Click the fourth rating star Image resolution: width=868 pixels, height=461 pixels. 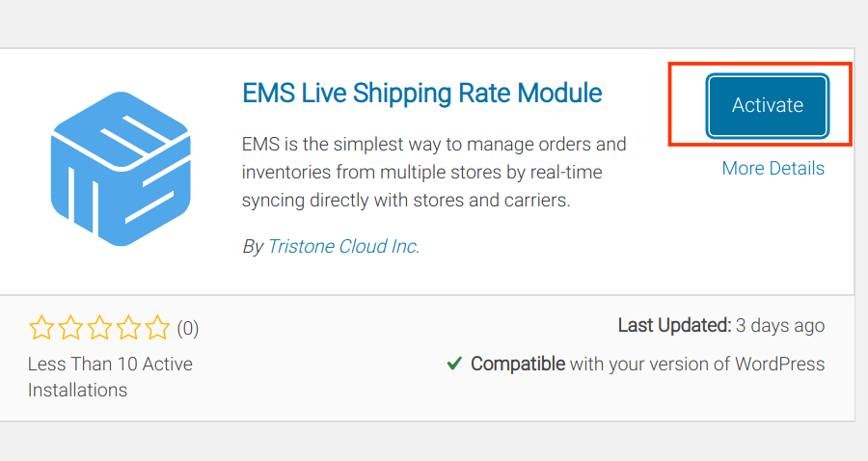tap(128, 327)
